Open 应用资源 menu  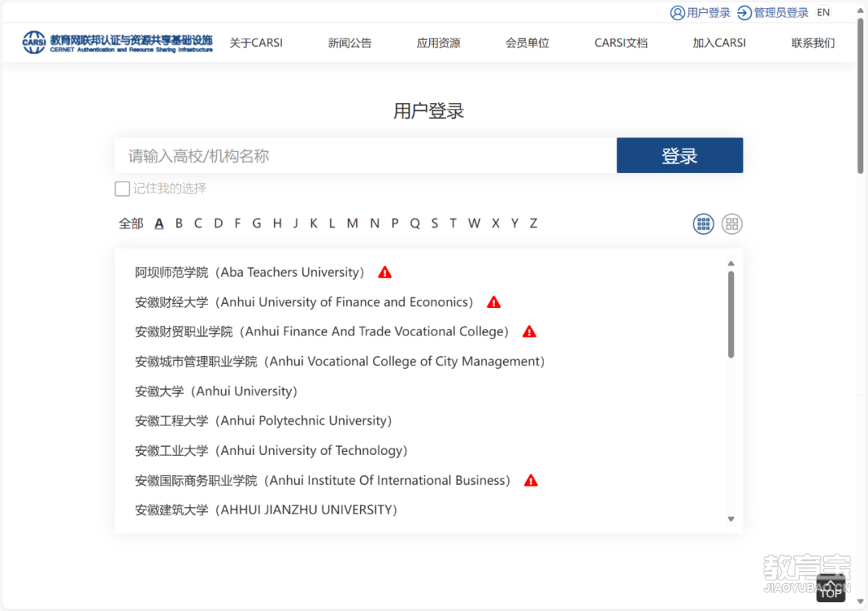pyautogui.click(x=439, y=43)
